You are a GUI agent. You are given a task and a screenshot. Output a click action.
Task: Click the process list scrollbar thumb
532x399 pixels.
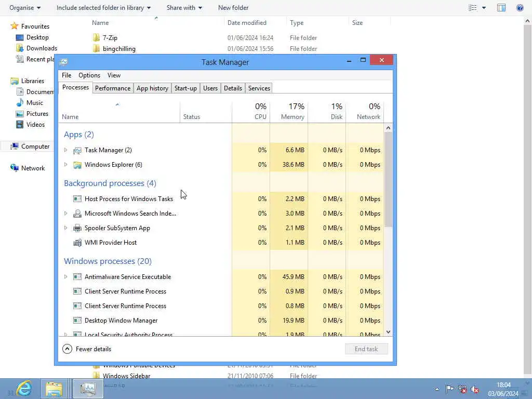click(388, 179)
